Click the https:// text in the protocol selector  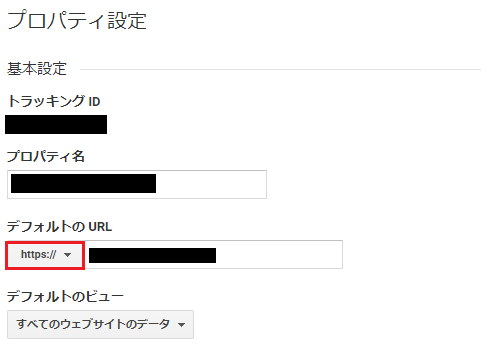click(x=39, y=255)
